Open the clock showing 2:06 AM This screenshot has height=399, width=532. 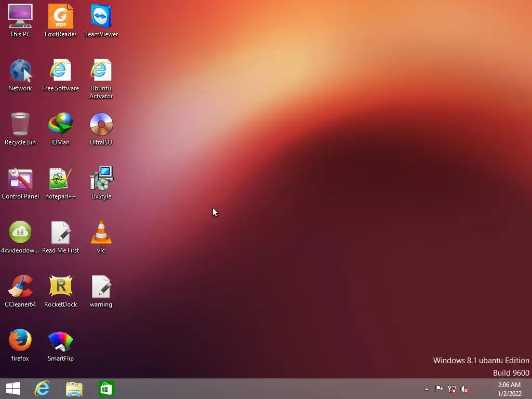509,389
